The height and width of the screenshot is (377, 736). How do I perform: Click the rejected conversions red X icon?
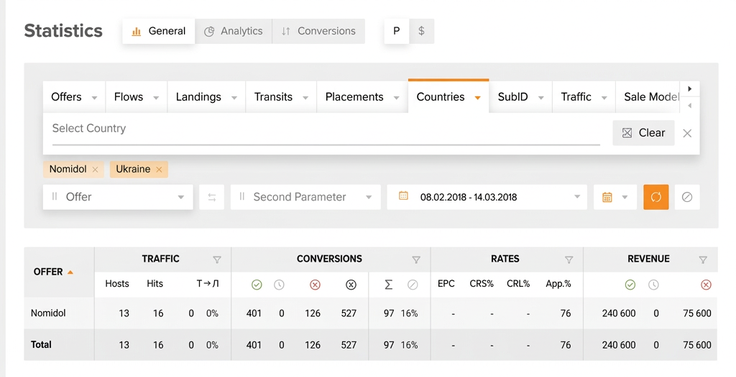[315, 285]
